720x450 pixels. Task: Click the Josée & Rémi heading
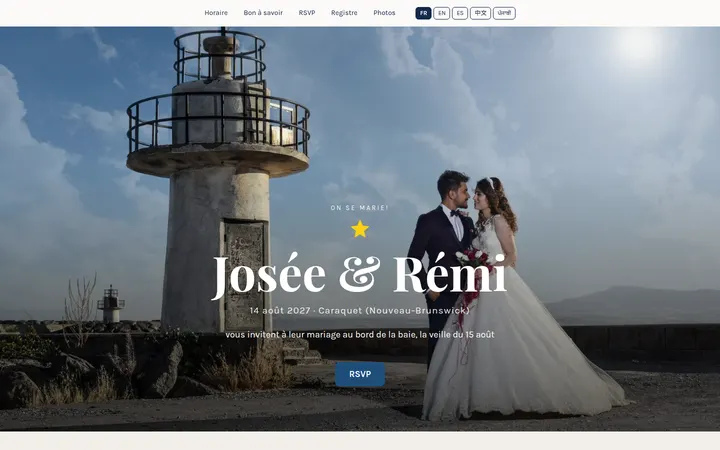[359, 276]
